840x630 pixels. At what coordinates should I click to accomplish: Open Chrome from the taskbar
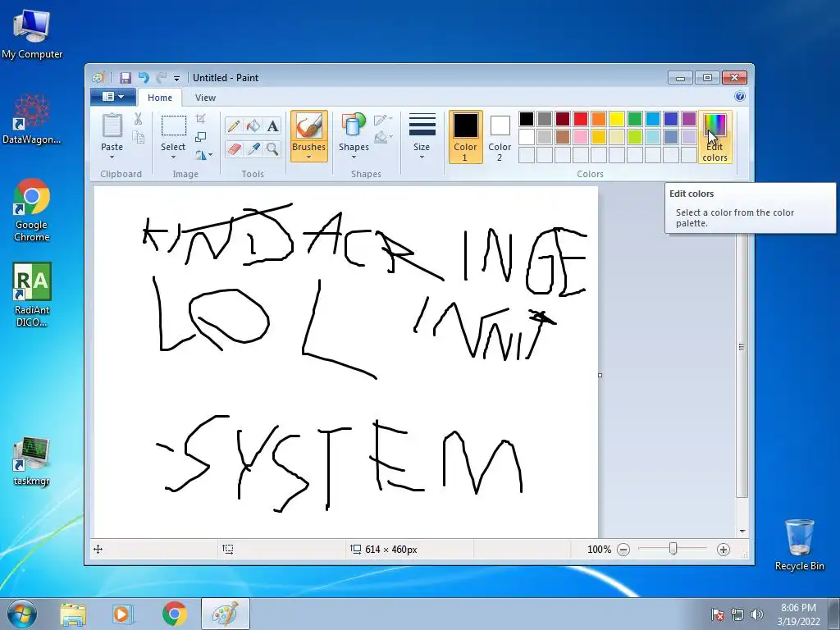[x=175, y=614]
